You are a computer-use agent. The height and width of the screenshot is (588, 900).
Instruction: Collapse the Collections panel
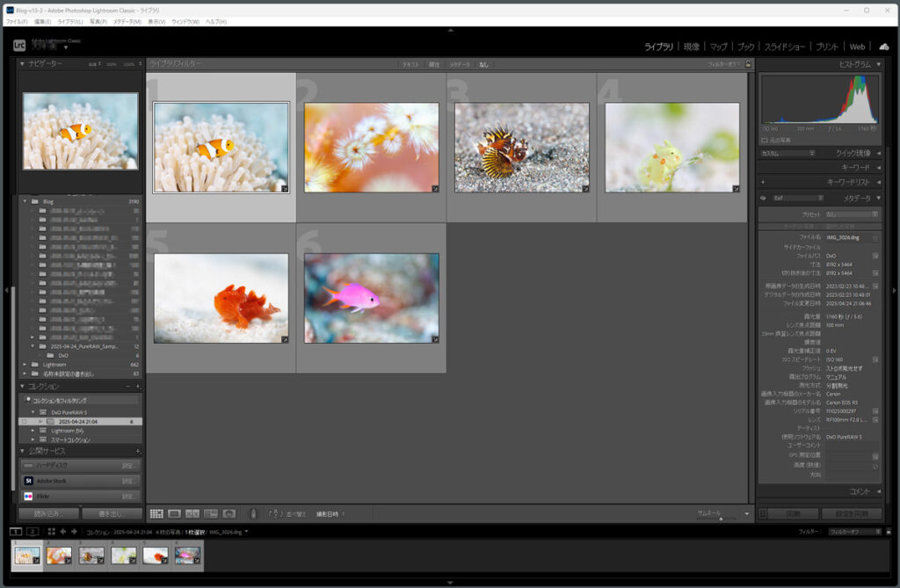[22, 387]
